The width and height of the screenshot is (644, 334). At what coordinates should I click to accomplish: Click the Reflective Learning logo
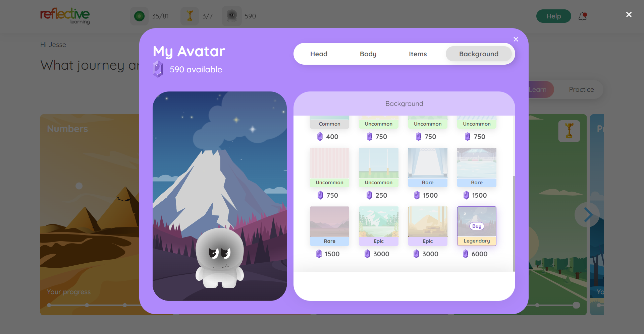(x=65, y=16)
